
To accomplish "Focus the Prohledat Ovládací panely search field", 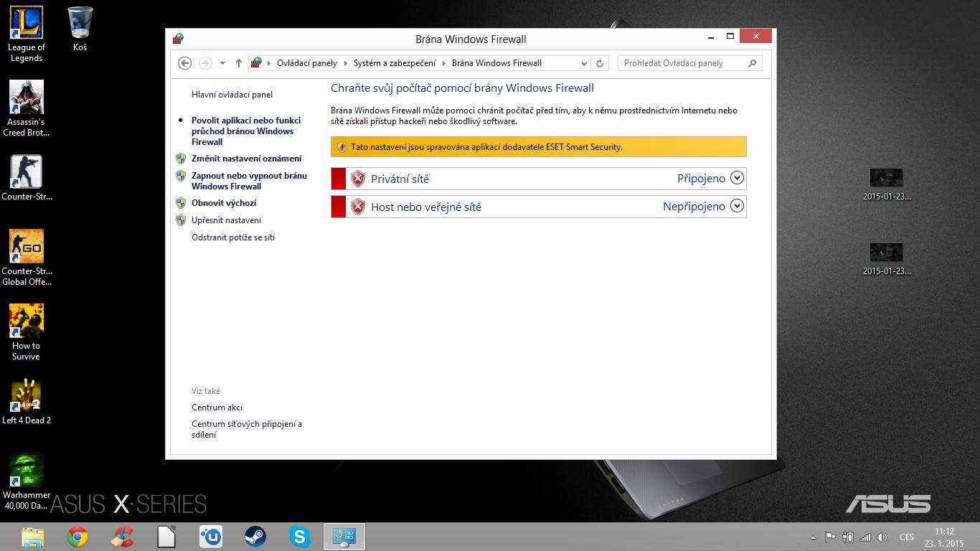I will click(x=689, y=63).
